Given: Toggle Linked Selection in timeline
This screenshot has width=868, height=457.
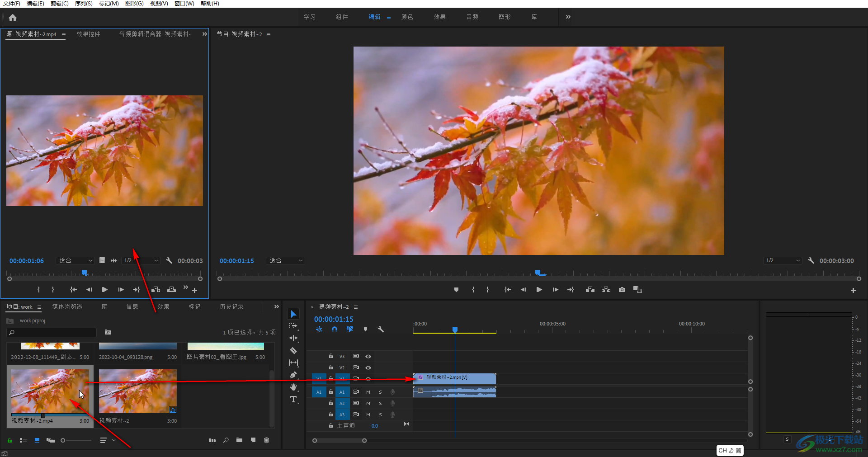Looking at the screenshot, I should (349, 330).
